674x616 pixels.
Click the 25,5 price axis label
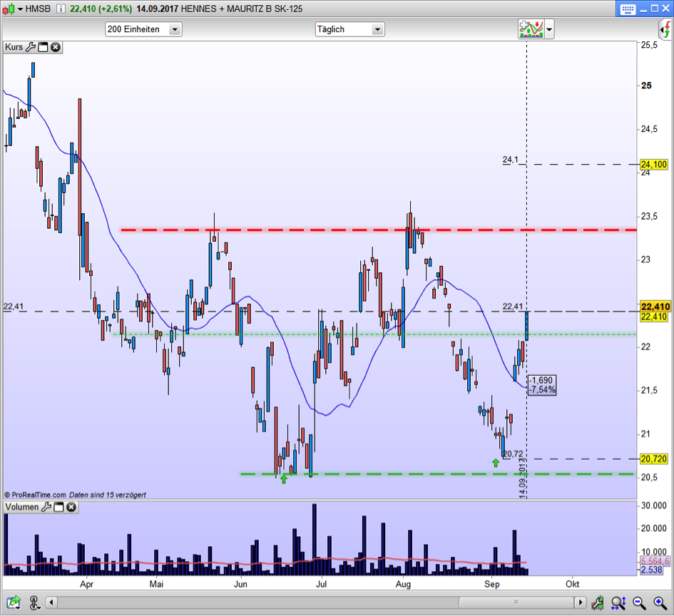tap(649, 45)
